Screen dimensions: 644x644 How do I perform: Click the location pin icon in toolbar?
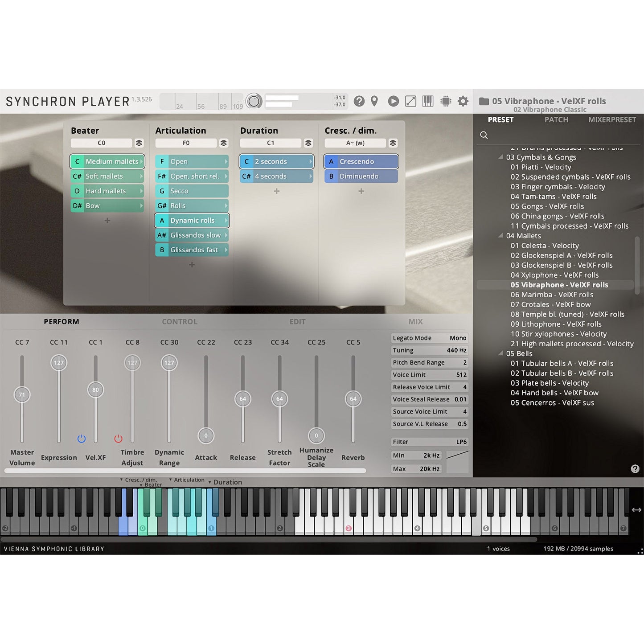[374, 101]
